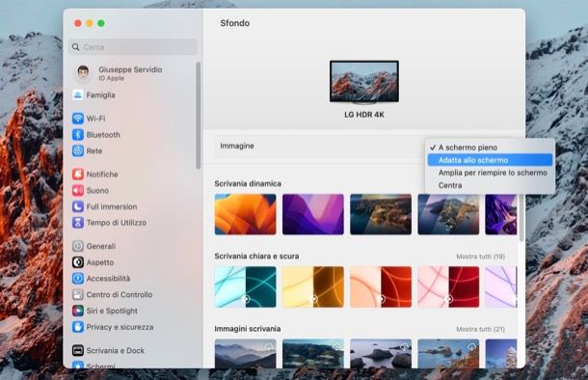Click the 'Generali' sidebar label
This screenshot has width=588, height=380.
pos(101,246)
